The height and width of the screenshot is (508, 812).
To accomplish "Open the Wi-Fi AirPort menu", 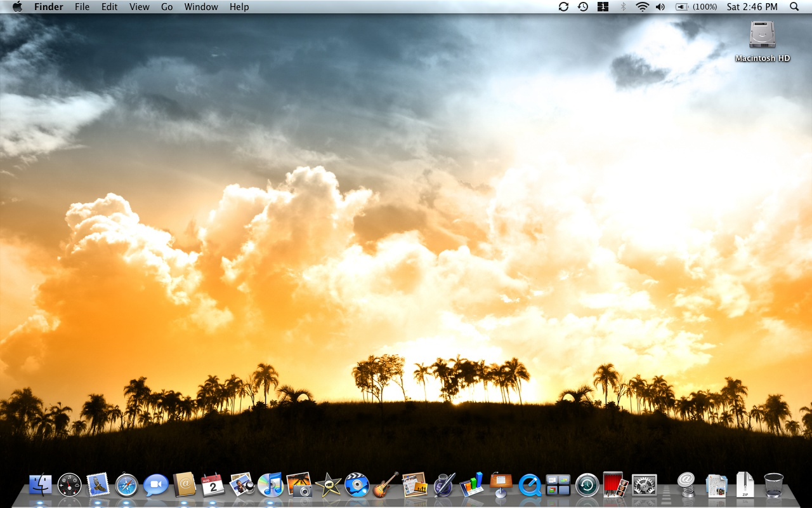I will tap(643, 6).
